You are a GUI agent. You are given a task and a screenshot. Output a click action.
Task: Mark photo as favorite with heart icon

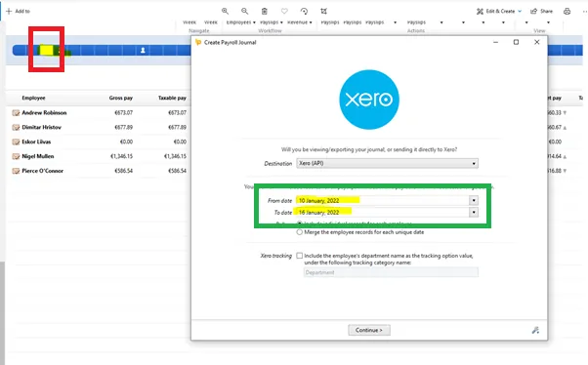tap(284, 12)
